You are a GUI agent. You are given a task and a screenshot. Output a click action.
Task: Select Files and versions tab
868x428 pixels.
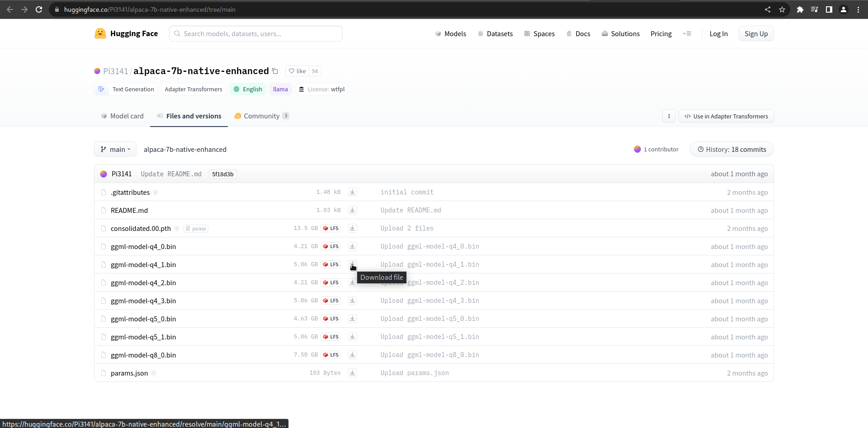[189, 116]
